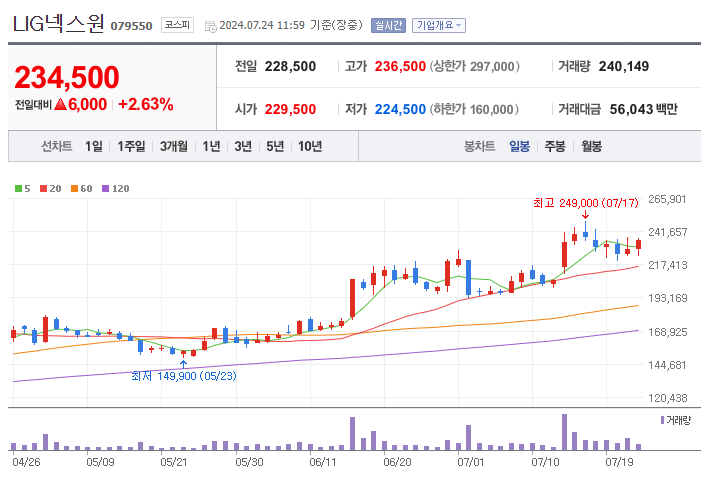Click the green 5-day moving average legend swatch
701x478 pixels.
tap(18, 189)
